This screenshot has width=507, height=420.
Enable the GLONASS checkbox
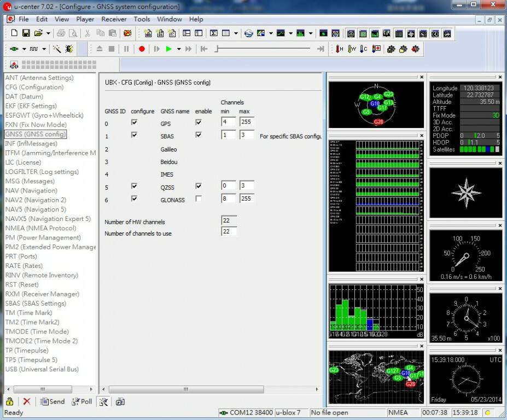[199, 199]
